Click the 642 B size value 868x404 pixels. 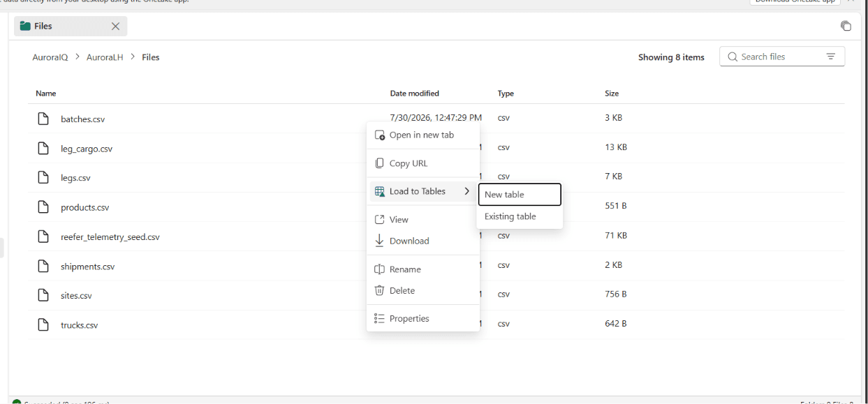pos(616,324)
